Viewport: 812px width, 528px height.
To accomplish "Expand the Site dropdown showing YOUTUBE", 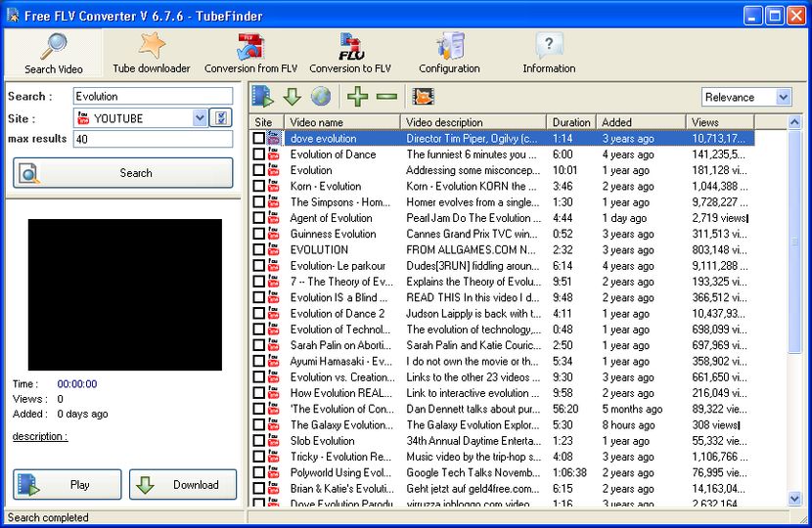I will pos(200,118).
